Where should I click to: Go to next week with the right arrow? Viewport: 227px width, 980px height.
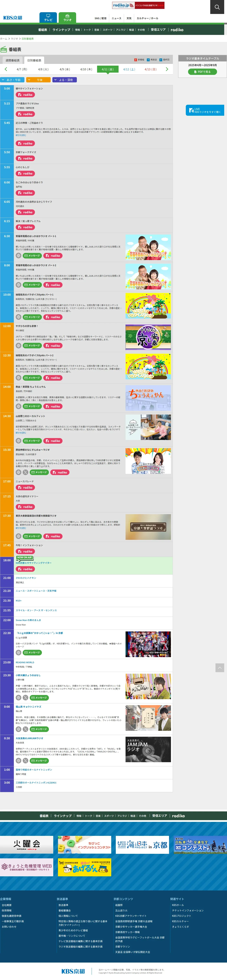pos(167,69)
